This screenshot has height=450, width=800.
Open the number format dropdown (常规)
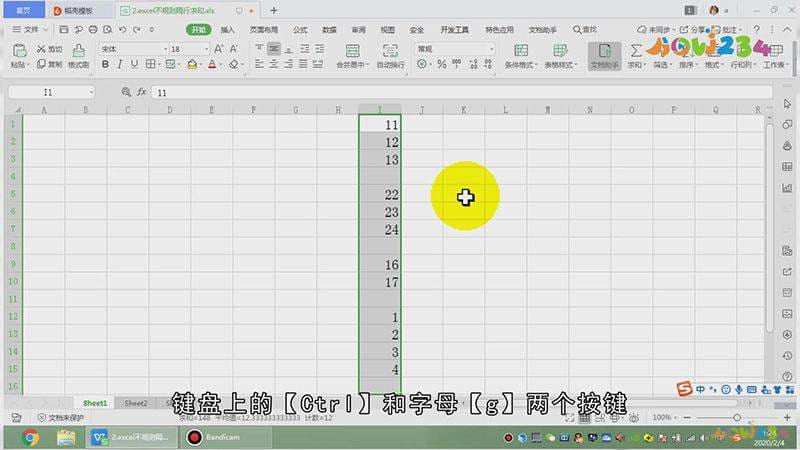491,49
